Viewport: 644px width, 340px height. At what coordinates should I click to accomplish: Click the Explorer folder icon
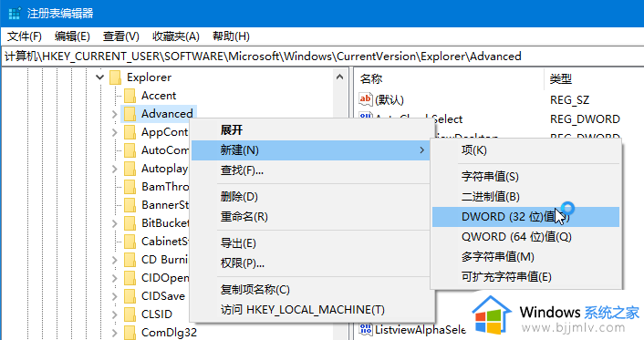coord(116,77)
